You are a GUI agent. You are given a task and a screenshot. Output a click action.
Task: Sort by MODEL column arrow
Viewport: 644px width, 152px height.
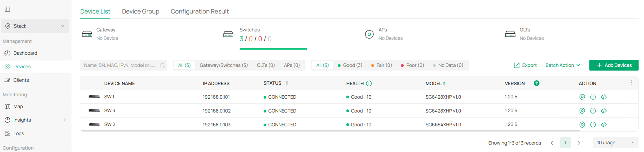pos(444,83)
